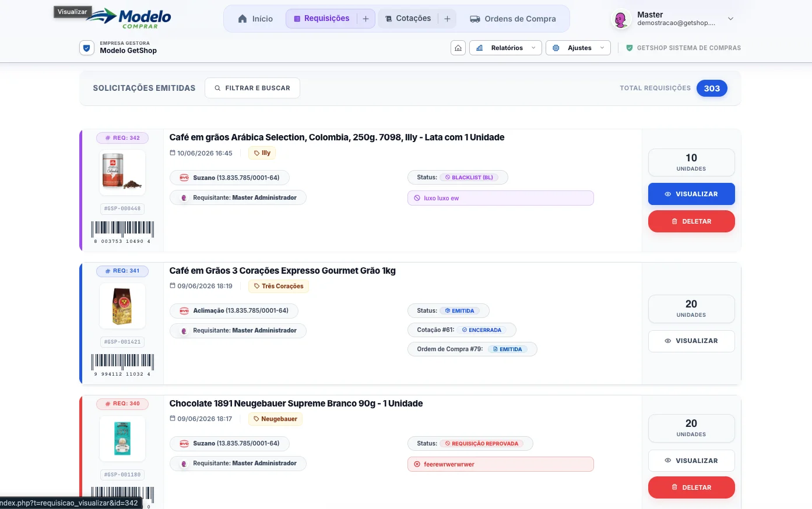Click 20 Unidades box of REQ 341

point(691,309)
